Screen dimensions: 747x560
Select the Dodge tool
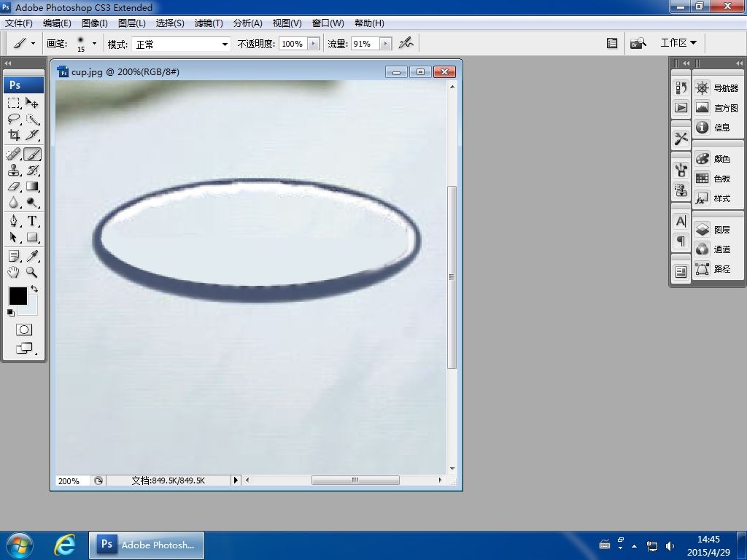pos(32,203)
